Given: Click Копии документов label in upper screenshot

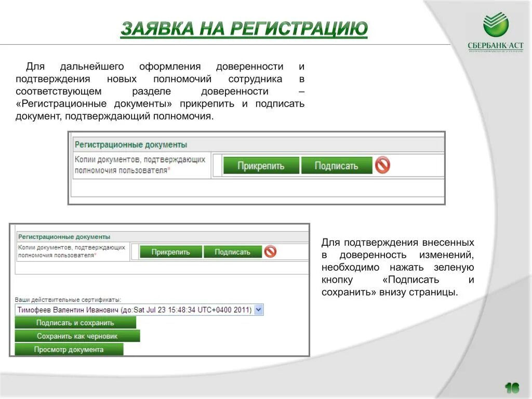Looking at the screenshot, I should 140,165.
